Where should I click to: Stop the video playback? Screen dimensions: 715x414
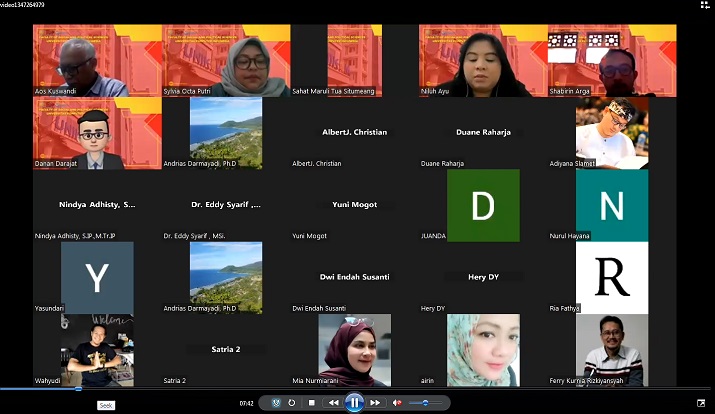point(312,403)
